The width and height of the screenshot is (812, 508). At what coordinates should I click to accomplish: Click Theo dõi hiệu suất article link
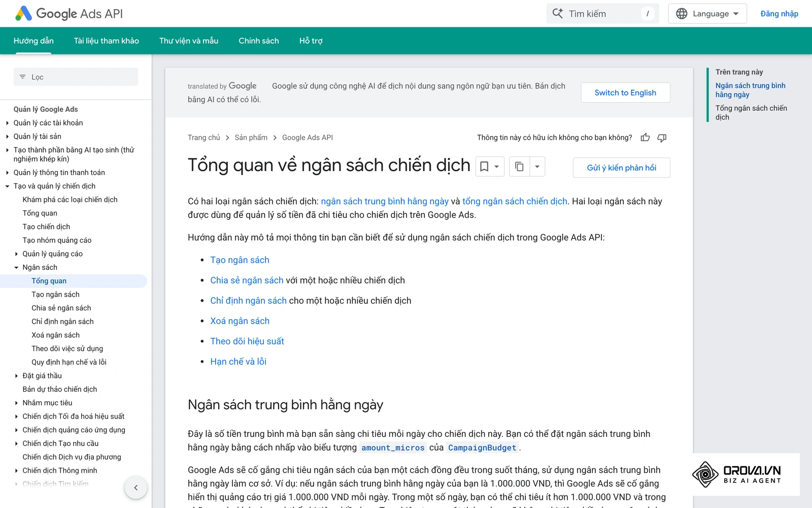(247, 341)
